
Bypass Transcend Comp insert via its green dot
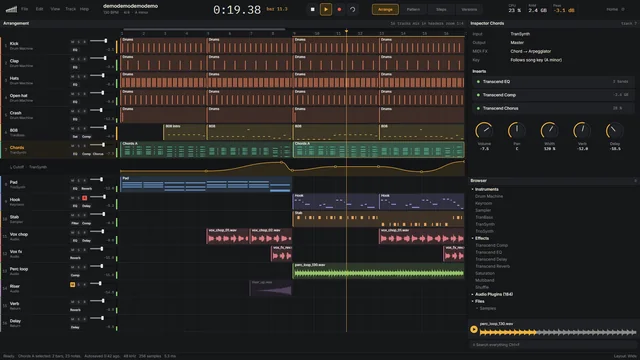(x=478, y=95)
